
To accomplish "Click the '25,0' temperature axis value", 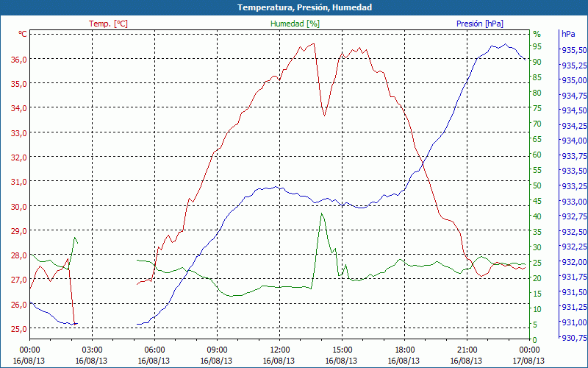I will [x=20, y=329].
